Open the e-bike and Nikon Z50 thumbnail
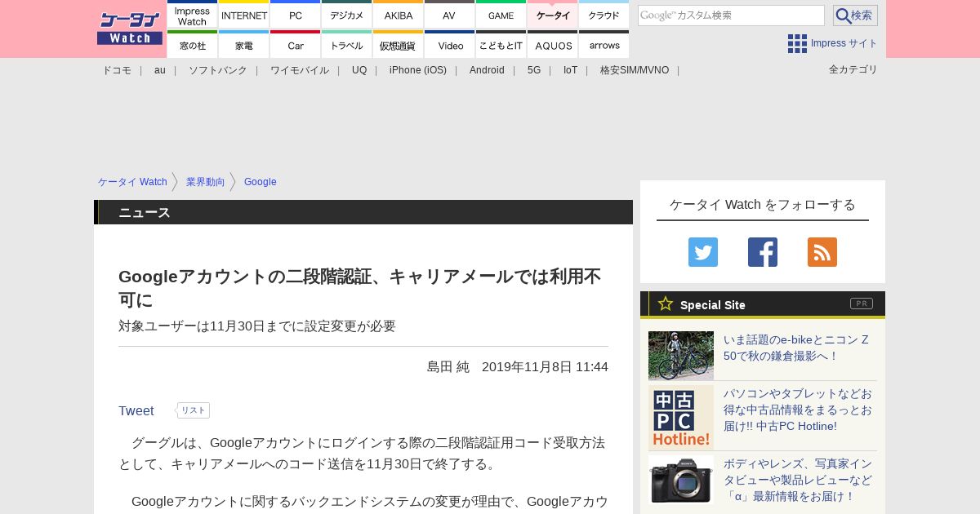Screen dimensions: 980x514 tap(681, 356)
